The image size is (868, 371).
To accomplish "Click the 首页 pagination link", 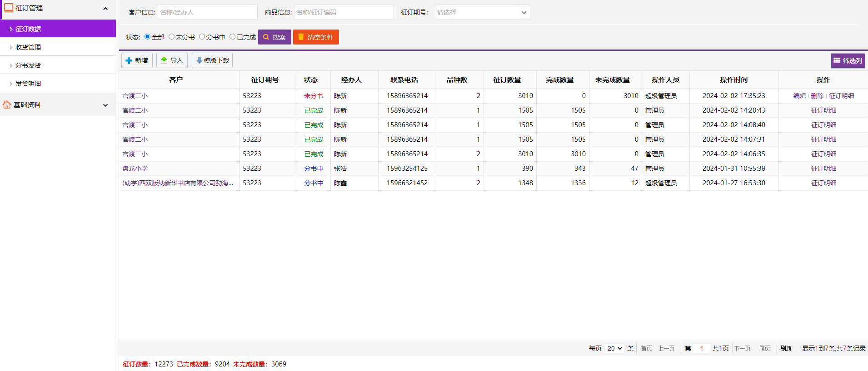I will pyautogui.click(x=646, y=348).
